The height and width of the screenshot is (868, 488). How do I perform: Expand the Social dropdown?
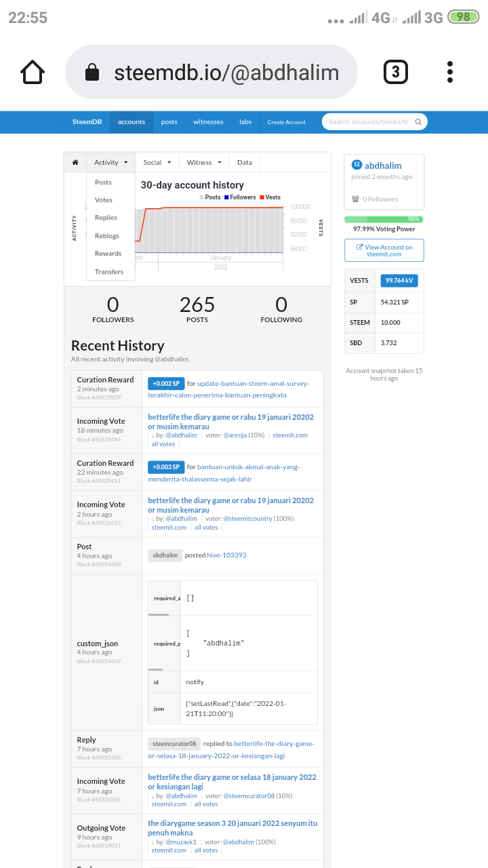tap(157, 162)
